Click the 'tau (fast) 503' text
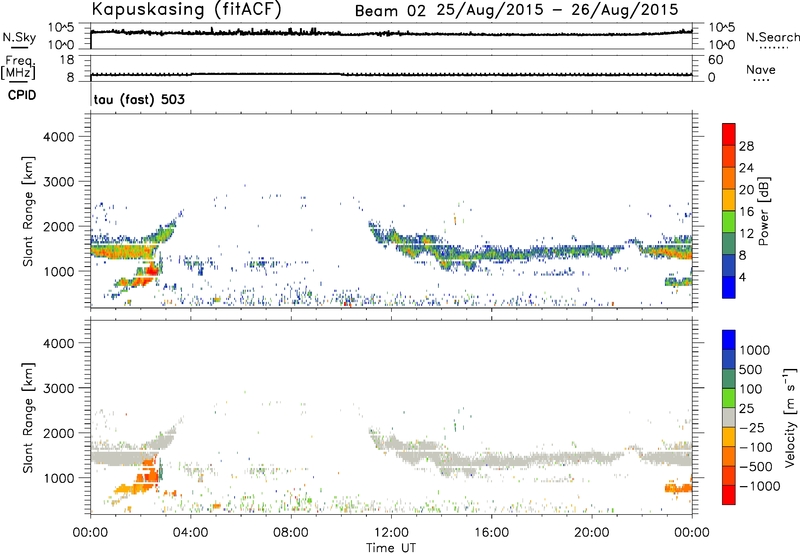 pyautogui.click(x=139, y=99)
